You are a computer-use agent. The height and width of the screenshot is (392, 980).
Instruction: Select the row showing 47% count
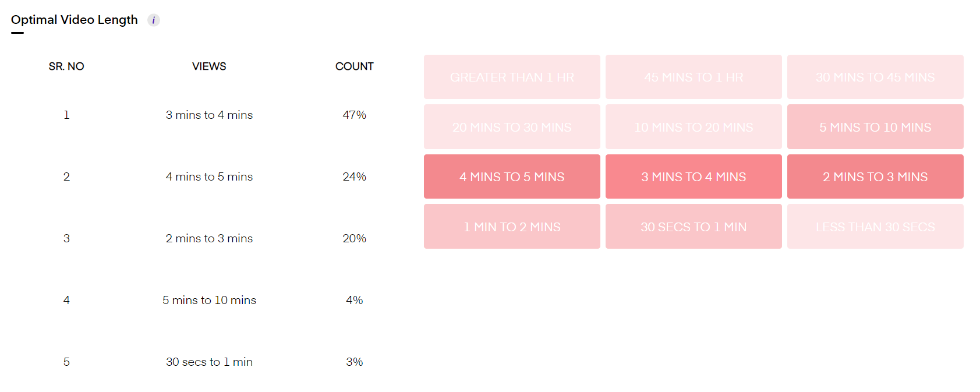(209, 115)
